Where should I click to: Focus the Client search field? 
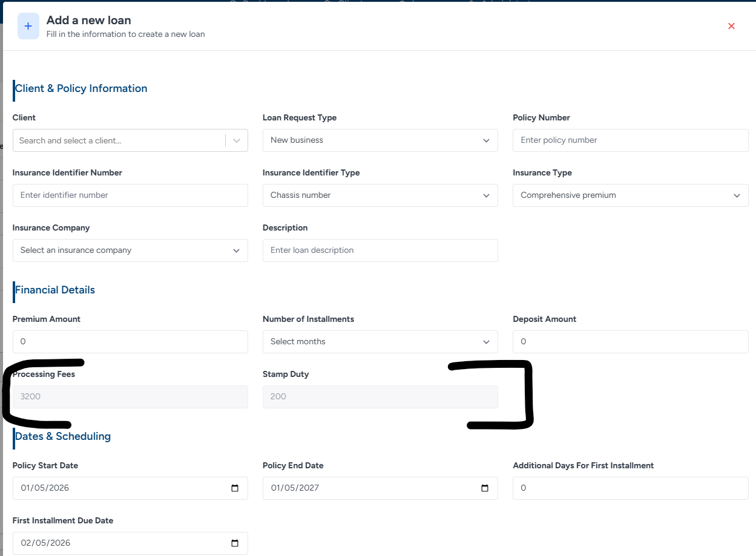[118, 140]
